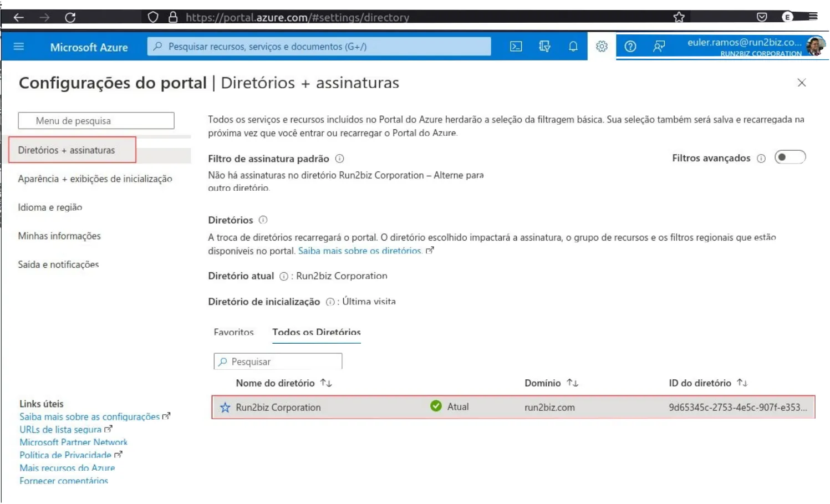The width and height of the screenshot is (830, 504).
Task: Click info icon beside Filtro de assinatura padrão
Action: pyautogui.click(x=340, y=159)
